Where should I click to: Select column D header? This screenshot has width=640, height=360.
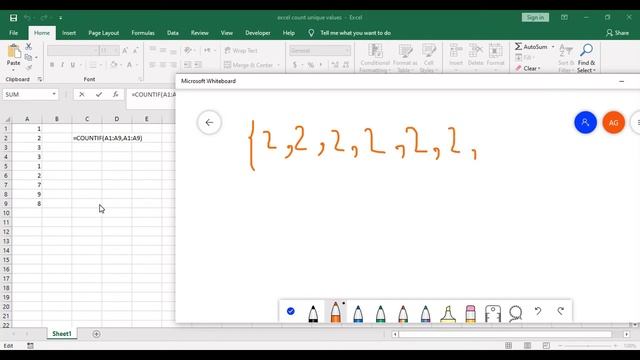click(117, 119)
